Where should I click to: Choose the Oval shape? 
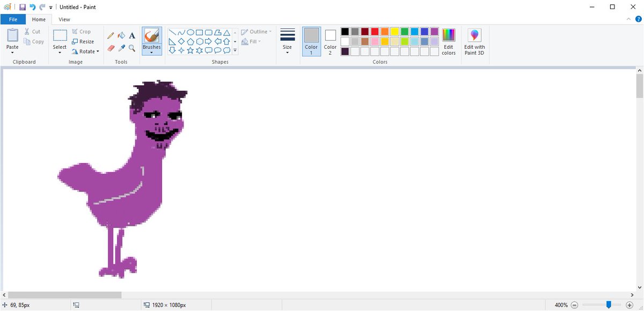191,32
